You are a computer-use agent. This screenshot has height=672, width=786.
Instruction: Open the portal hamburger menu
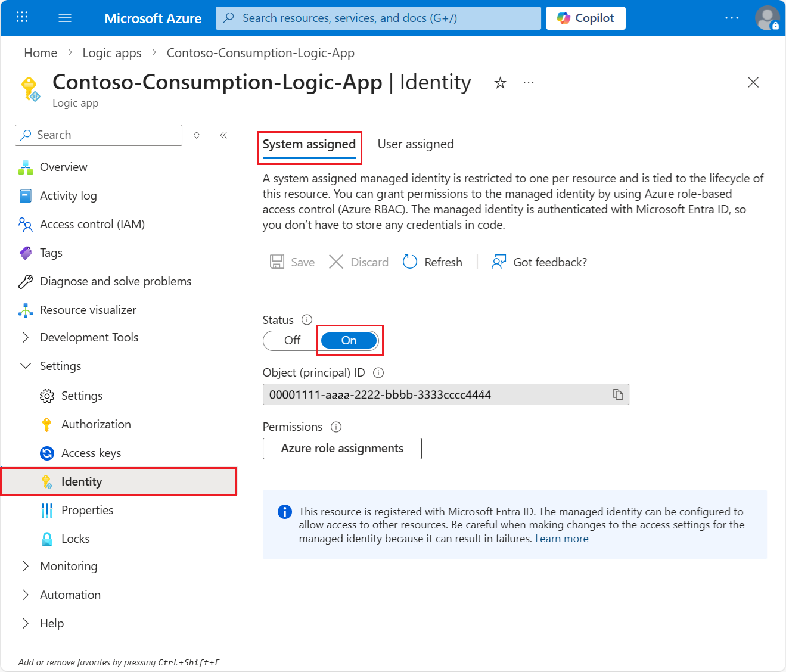coord(64,18)
